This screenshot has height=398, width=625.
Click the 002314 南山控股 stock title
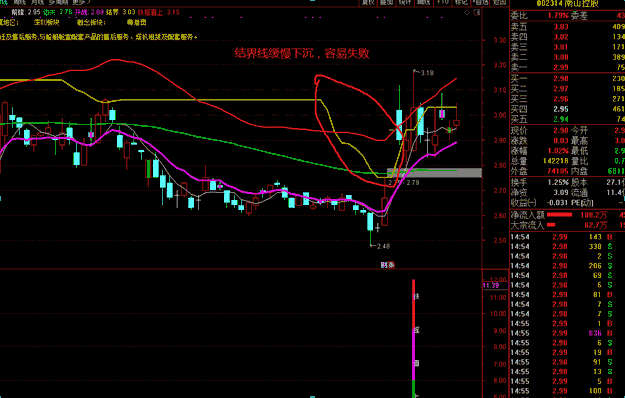(567, 4)
